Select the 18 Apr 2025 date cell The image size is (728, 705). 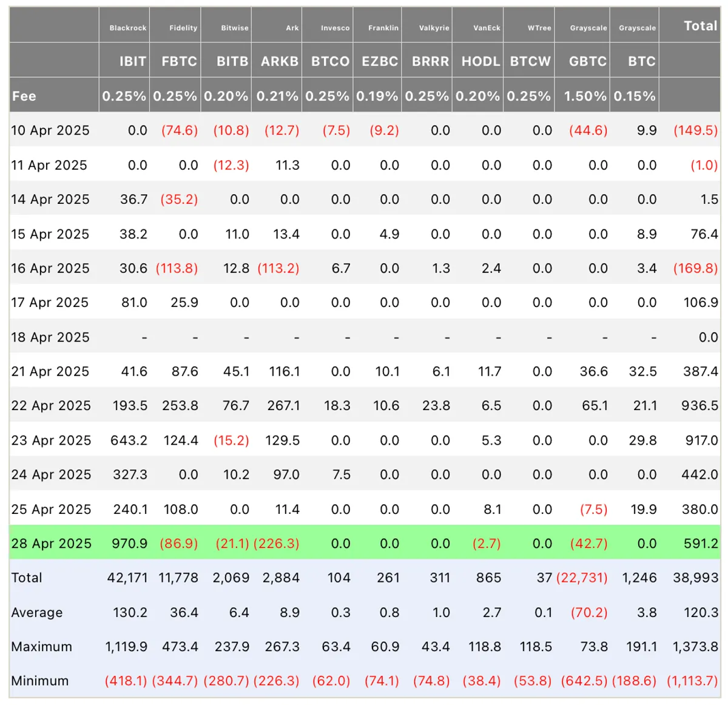pyautogui.click(x=50, y=337)
